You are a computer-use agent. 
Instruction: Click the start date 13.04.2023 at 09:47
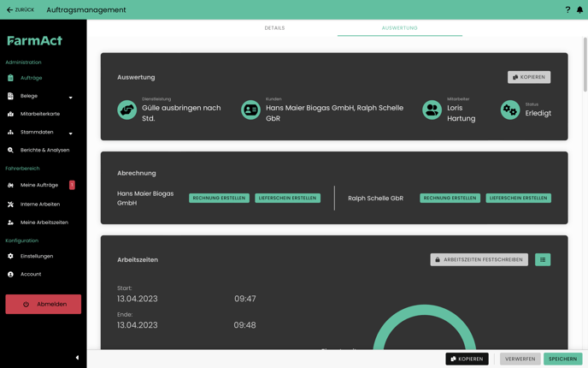tap(138, 299)
